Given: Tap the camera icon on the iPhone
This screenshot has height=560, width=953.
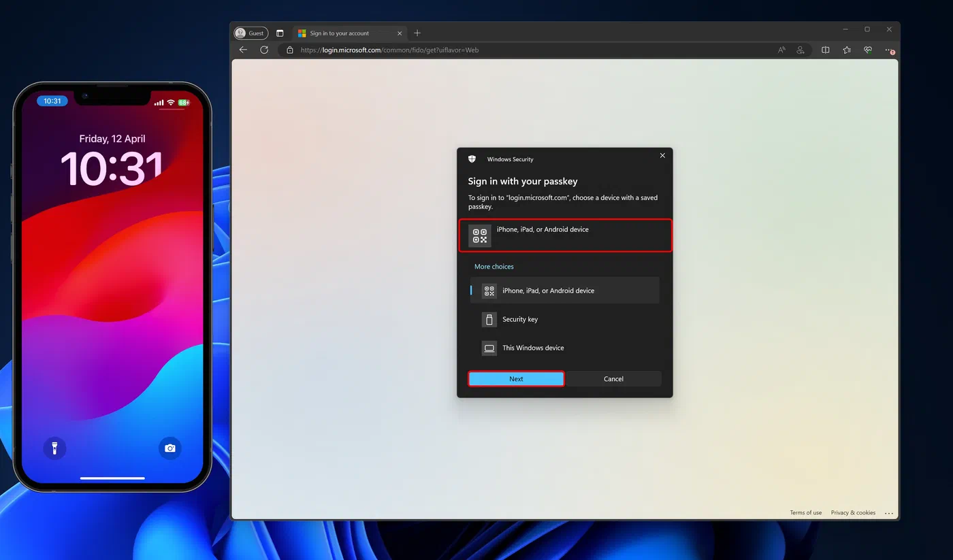Looking at the screenshot, I should (x=170, y=448).
